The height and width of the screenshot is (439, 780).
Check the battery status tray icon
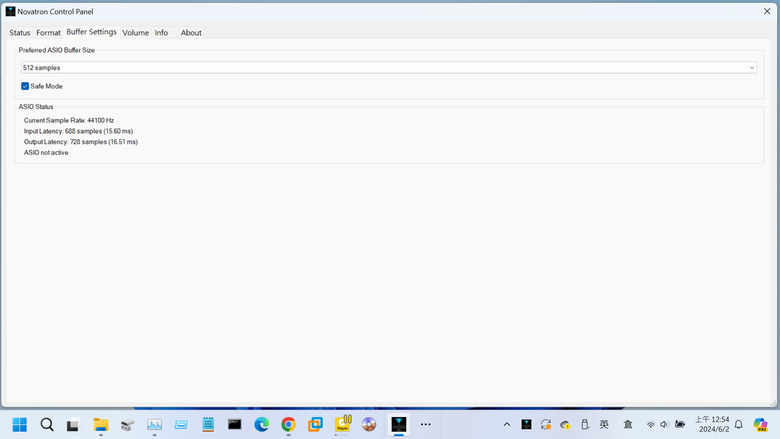680,424
